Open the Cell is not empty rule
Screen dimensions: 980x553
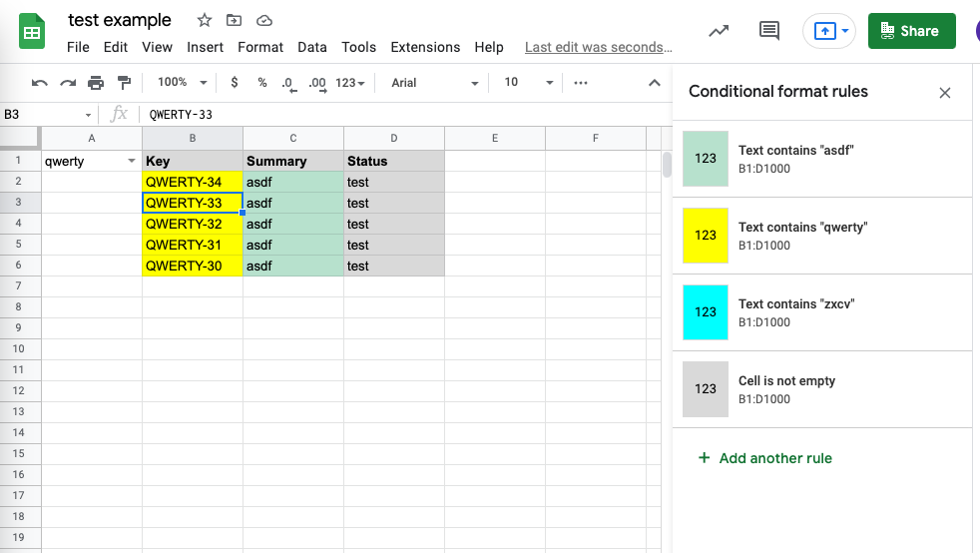click(822, 389)
